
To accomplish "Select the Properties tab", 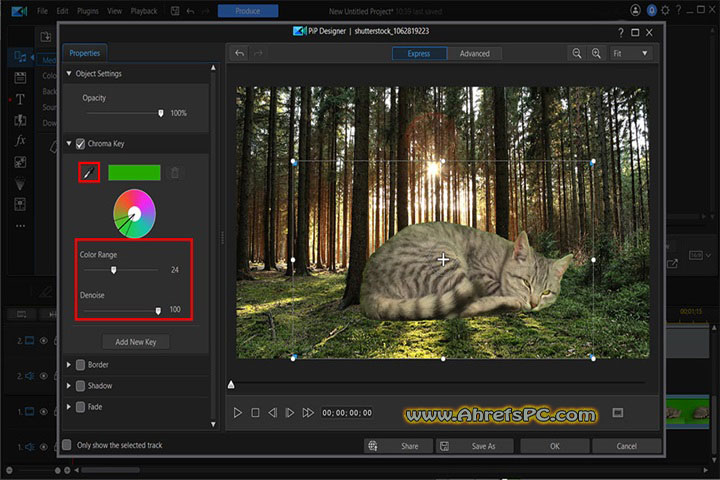I will point(84,53).
